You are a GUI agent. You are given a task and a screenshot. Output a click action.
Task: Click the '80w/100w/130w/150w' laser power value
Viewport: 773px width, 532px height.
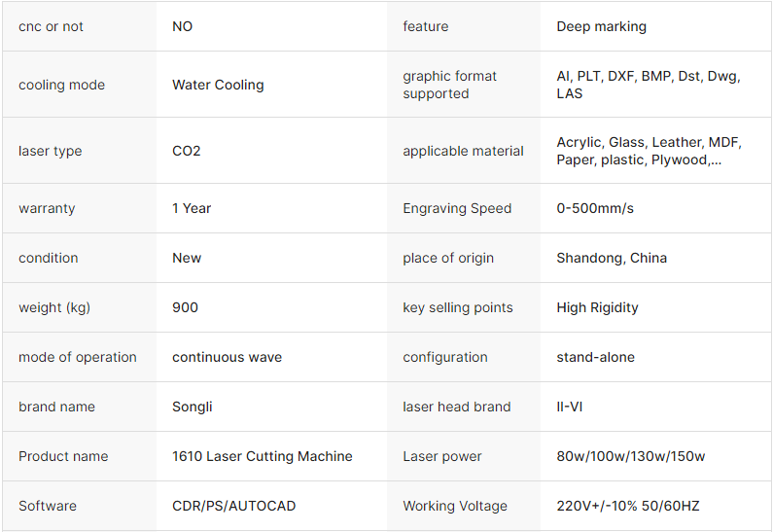click(630, 456)
